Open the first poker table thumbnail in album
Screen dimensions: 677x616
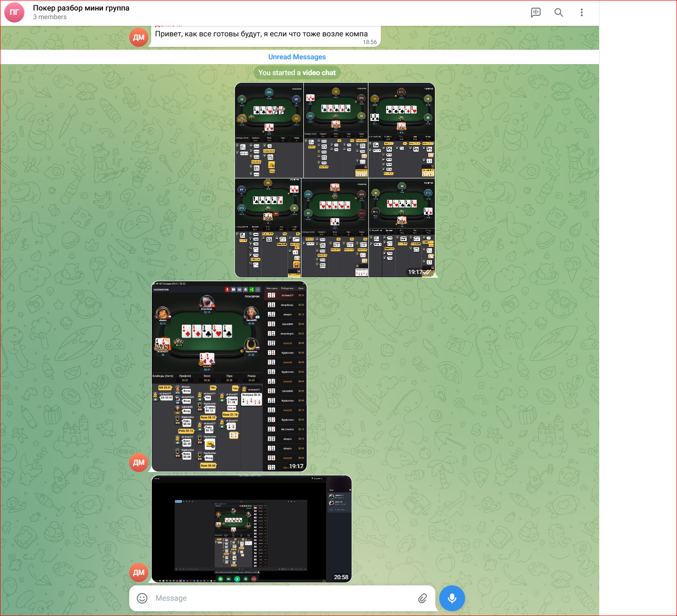point(269,130)
